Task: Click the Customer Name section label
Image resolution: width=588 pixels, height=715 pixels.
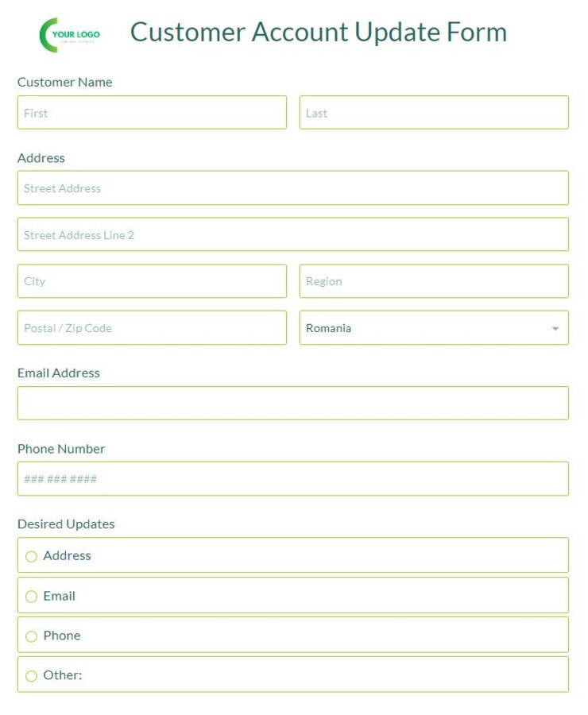Action: (x=64, y=82)
